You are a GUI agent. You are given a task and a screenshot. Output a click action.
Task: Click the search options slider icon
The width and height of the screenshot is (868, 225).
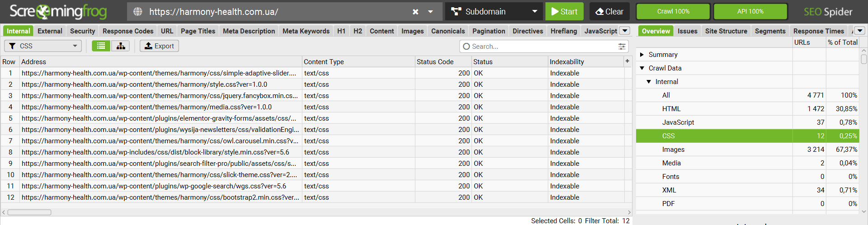[622, 47]
